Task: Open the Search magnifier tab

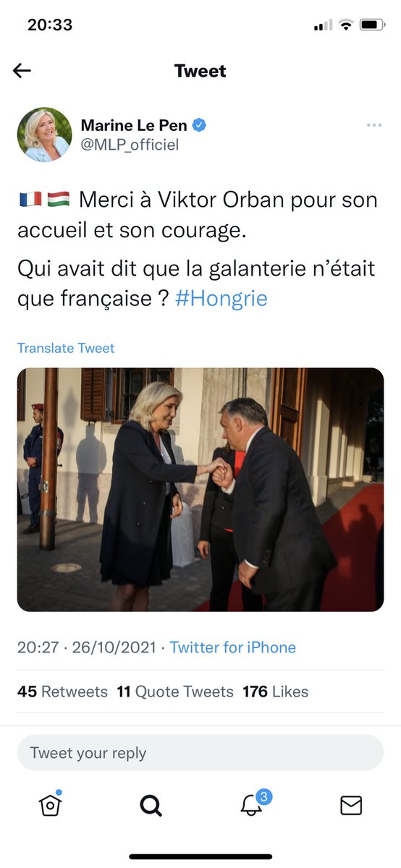Action: coord(151,805)
